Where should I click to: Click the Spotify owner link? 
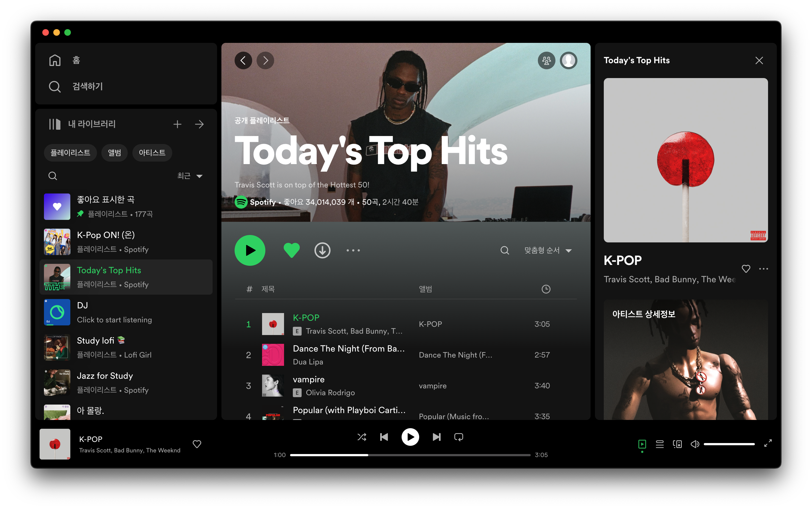[263, 202]
